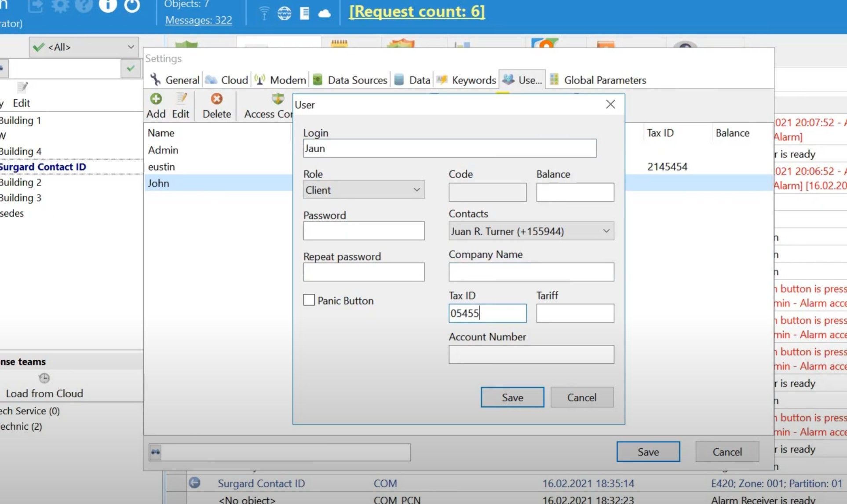Open the Role dropdown set to Client
The width and height of the screenshot is (847, 504).
click(x=363, y=190)
